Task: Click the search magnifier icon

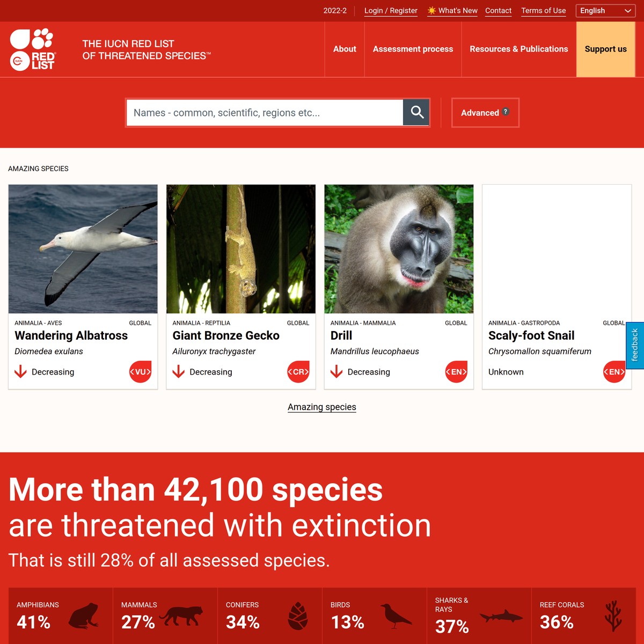Action: click(x=416, y=112)
